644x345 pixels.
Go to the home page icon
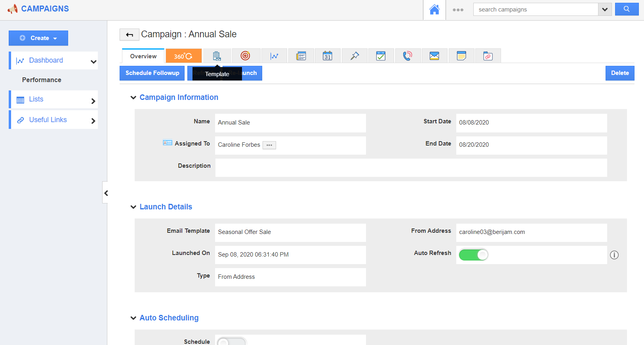434,10
